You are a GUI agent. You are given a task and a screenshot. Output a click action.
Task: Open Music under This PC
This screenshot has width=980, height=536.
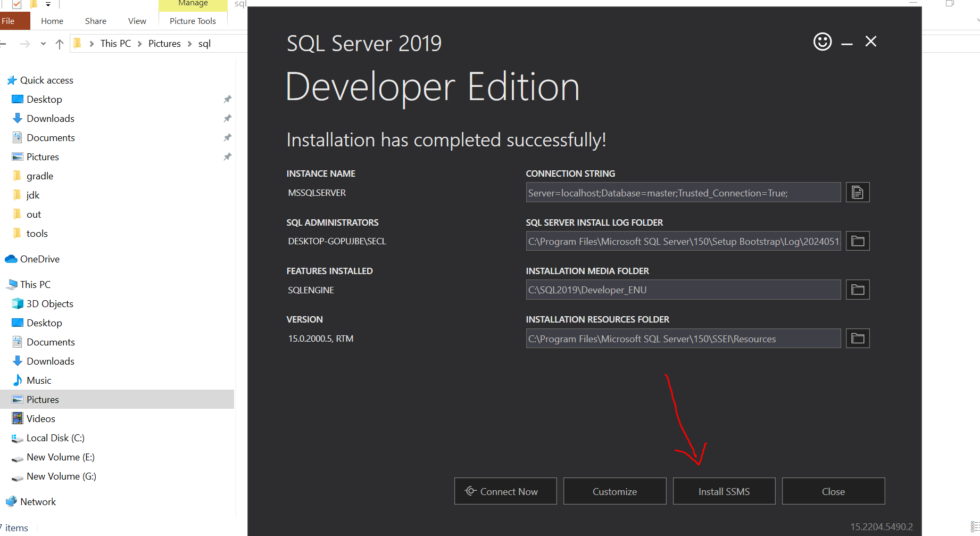[39, 381]
